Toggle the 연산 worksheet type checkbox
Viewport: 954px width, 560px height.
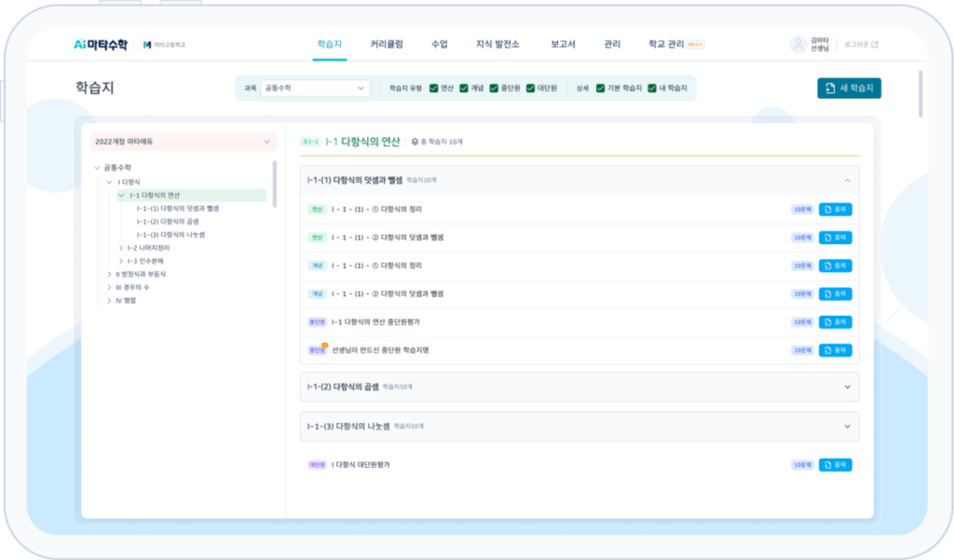click(434, 89)
